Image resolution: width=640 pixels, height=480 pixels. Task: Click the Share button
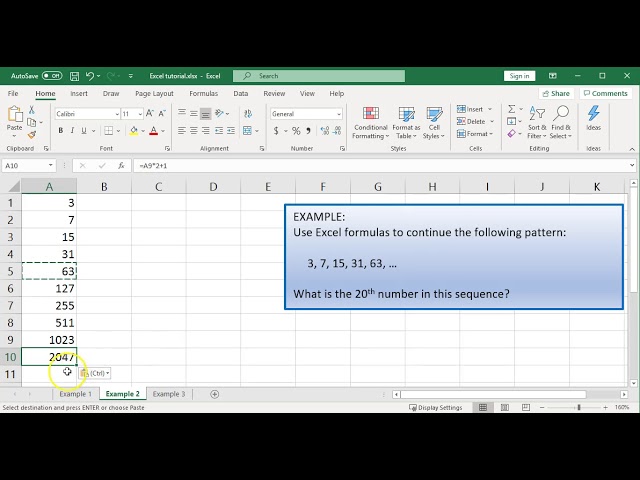pyautogui.click(x=556, y=93)
